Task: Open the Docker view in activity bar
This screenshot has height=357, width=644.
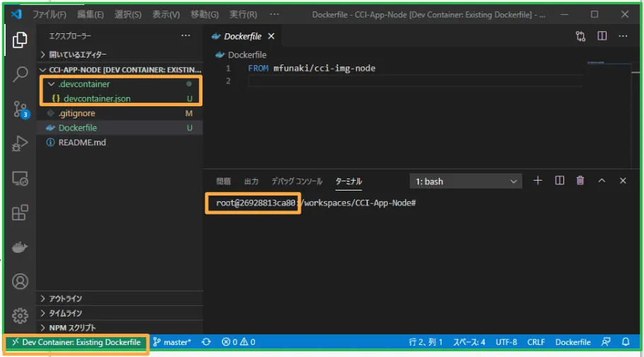Action: 20,247
